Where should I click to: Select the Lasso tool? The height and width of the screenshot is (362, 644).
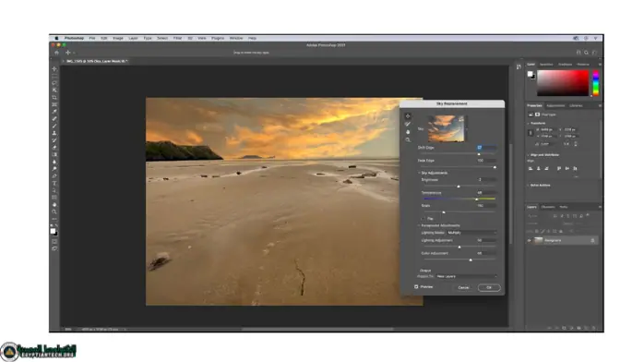pos(54,83)
